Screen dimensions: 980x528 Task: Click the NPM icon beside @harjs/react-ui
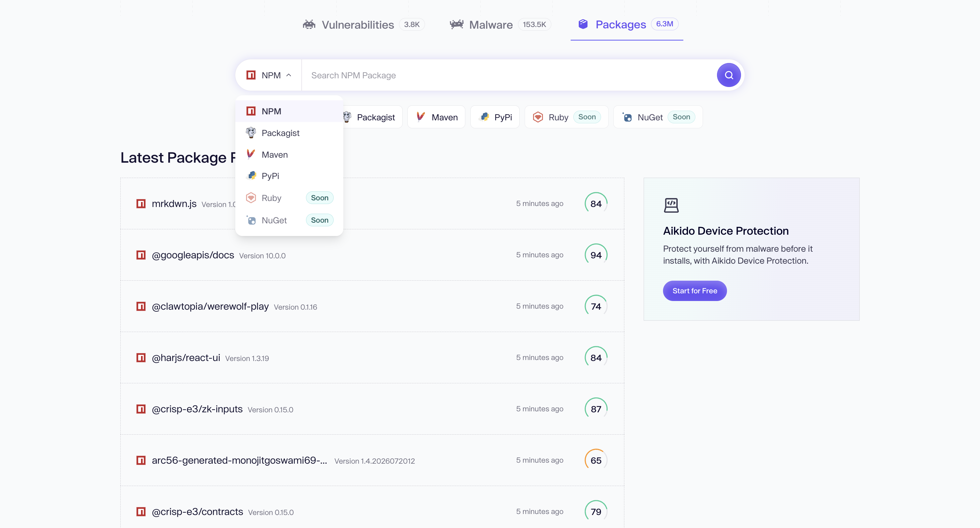click(x=141, y=358)
